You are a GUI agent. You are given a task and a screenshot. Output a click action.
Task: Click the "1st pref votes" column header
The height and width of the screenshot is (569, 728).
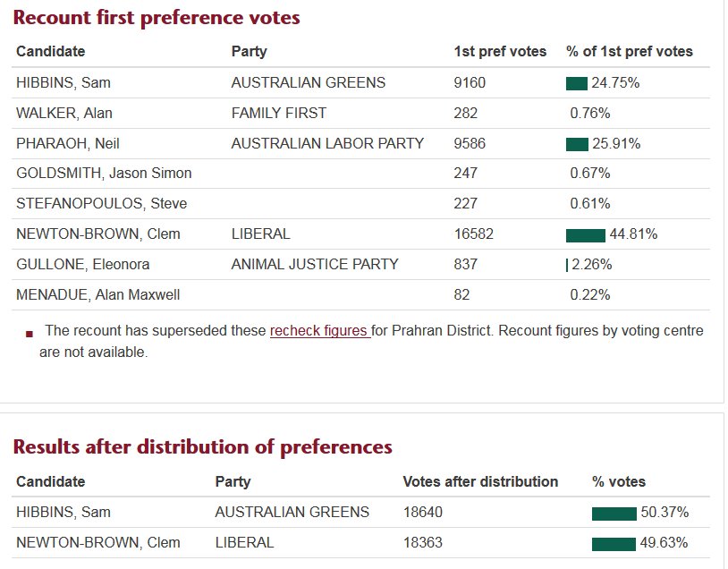(500, 52)
